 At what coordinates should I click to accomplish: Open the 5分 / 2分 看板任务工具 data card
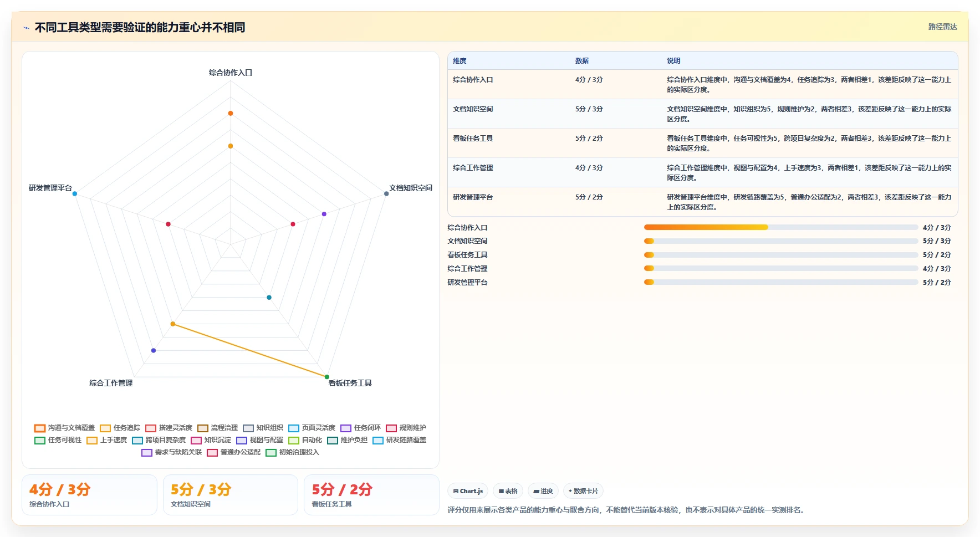pos(371,495)
